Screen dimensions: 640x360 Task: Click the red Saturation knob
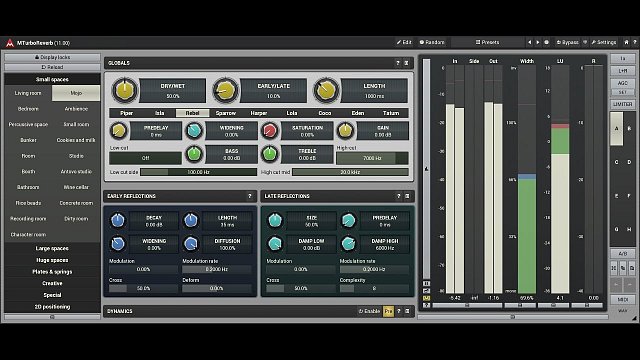pyautogui.click(x=269, y=131)
